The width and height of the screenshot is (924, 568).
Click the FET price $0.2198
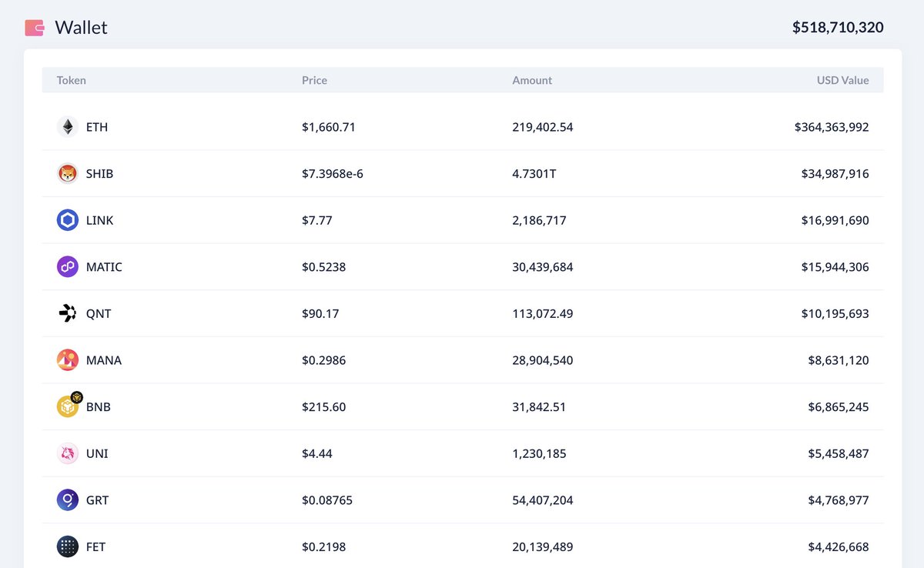click(324, 547)
